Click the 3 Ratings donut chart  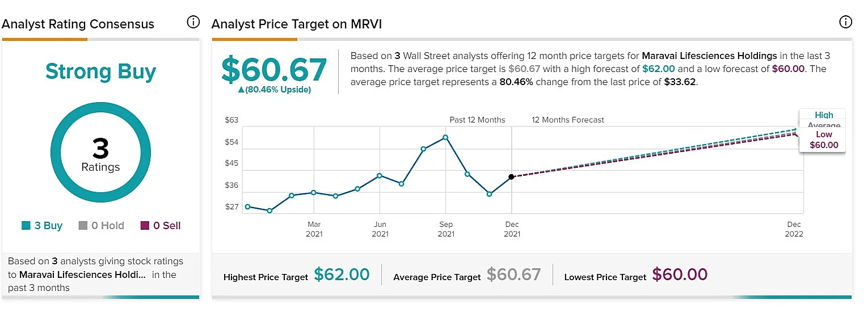coord(100,153)
